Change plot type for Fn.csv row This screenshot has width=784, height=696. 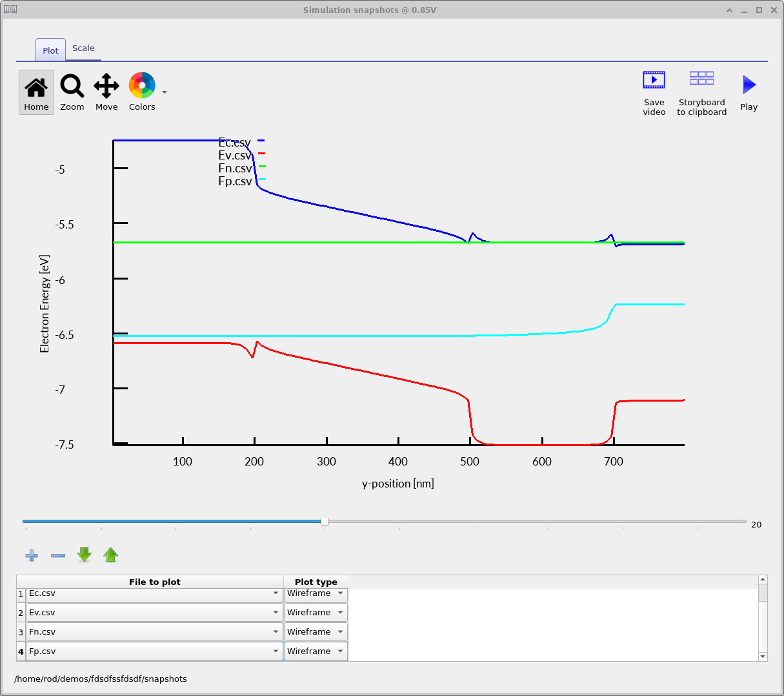[x=316, y=631]
